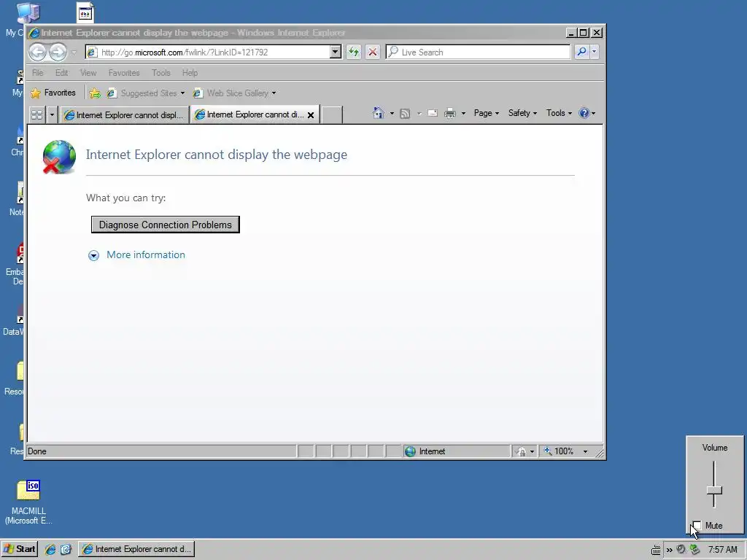747x560 pixels.
Task: Open search provider options dropdown
Action: (x=594, y=52)
